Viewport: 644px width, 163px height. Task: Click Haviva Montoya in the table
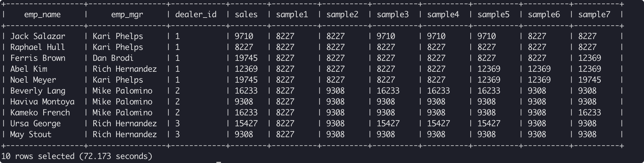[x=42, y=102]
